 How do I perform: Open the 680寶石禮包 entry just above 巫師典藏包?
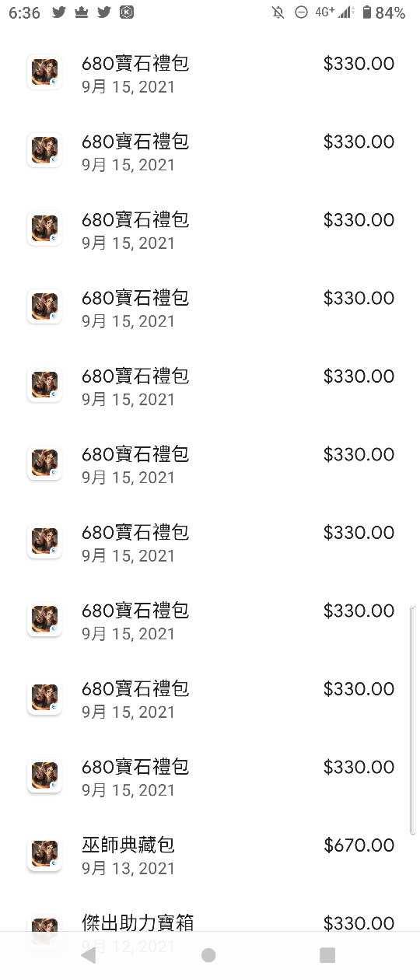click(x=210, y=778)
